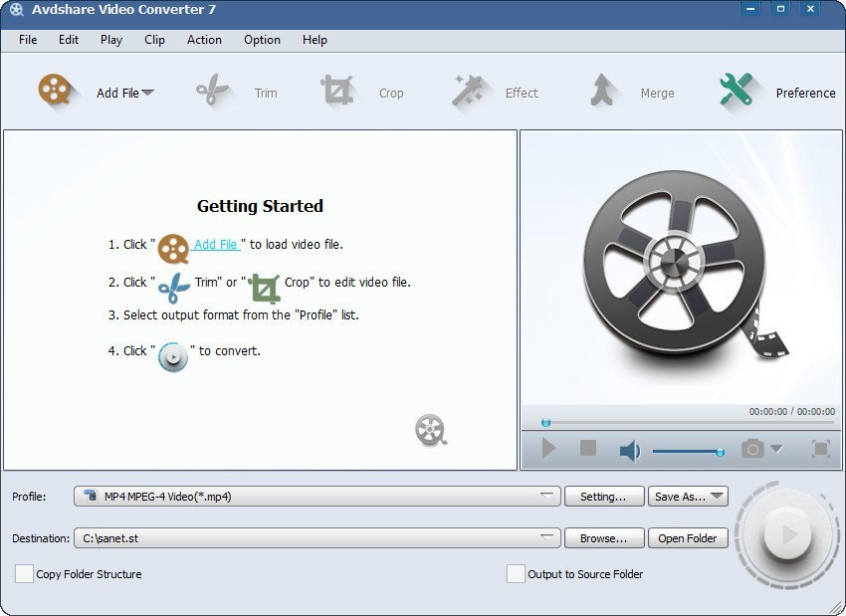This screenshot has height=616, width=846.
Task: Mute audio with the speaker icon
Action: [x=629, y=452]
